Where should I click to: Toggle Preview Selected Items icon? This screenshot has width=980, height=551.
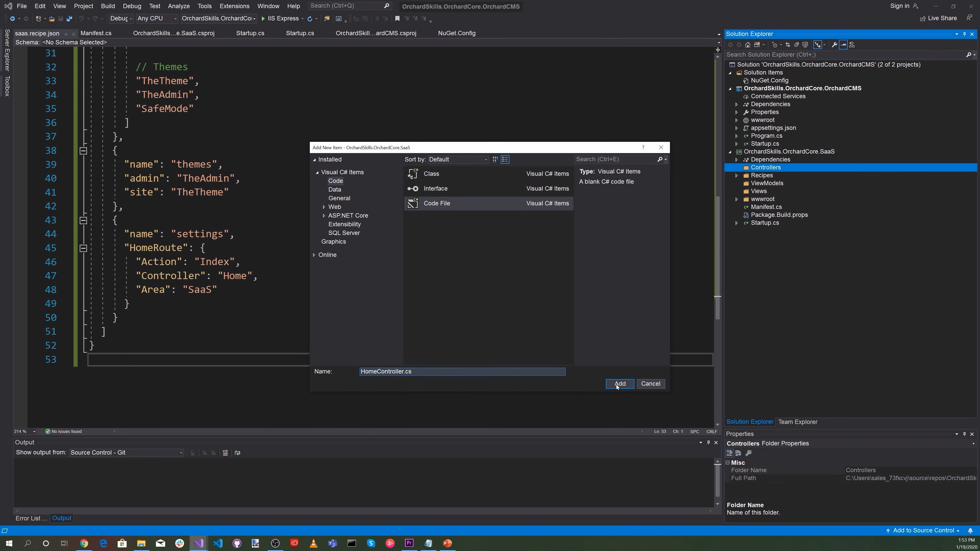coord(843,45)
